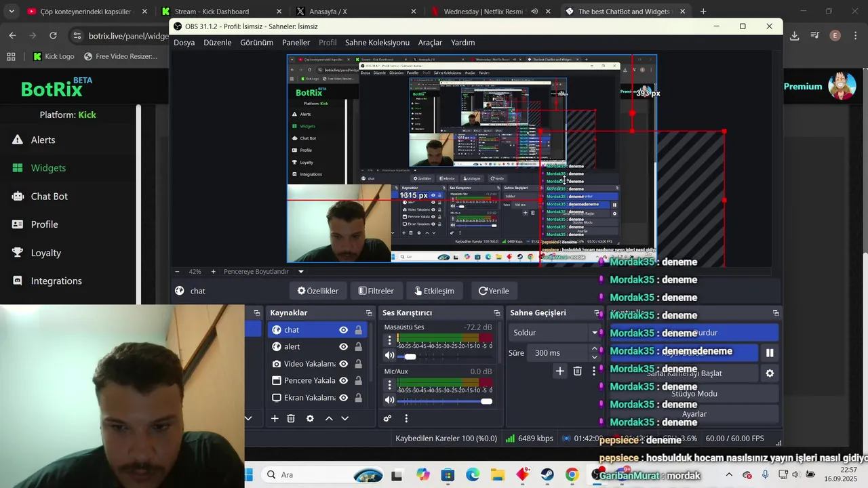Increase Süre duration with up stepper
The width and height of the screenshot is (868, 488).
click(x=595, y=348)
